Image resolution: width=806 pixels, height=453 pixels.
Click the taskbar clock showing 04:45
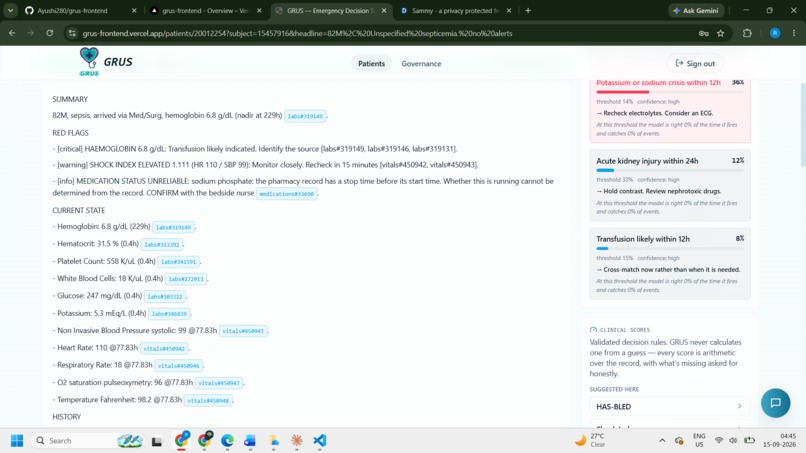point(779,441)
